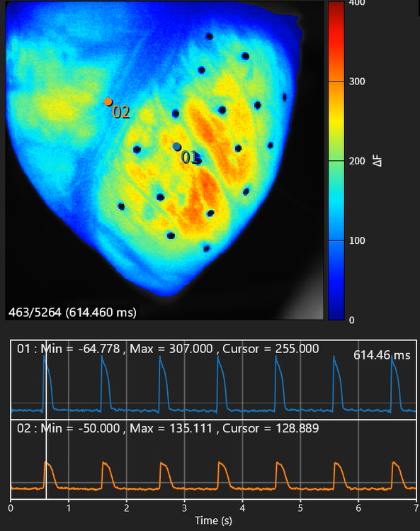This screenshot has height=531, width=420.
Task: Click the 614.46 ms cursor time label
Action: pos(382,355)
